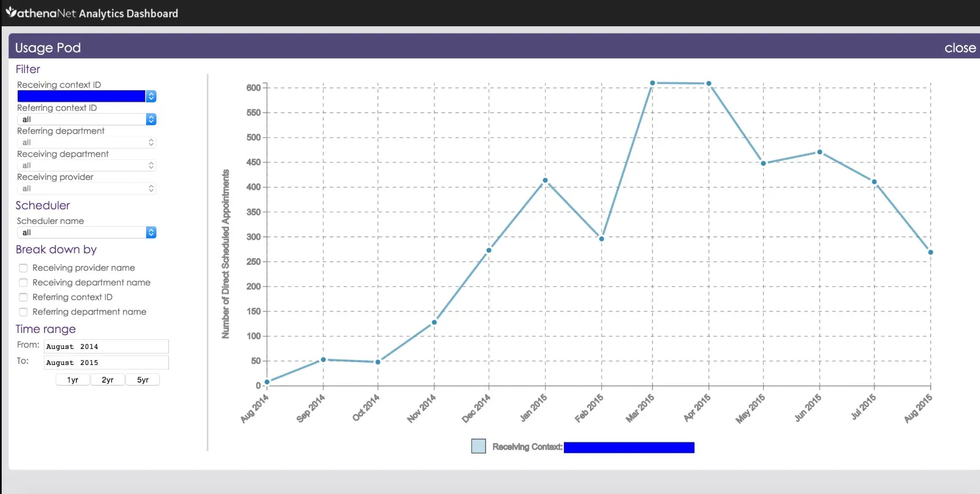Click the legend's light blue color box
This screenshot has height=494, width=980.
click(x=478, y=446)
